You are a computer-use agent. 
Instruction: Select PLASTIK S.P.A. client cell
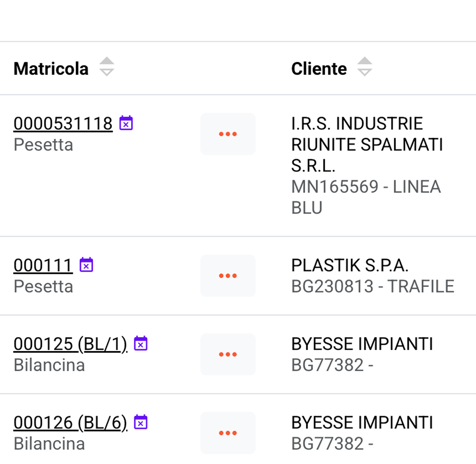click(350, 266)
